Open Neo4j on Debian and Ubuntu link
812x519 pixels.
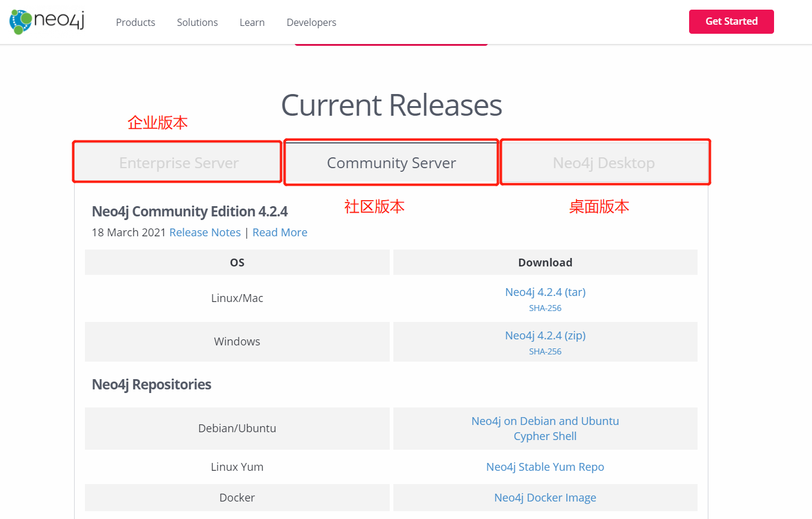tap(545, 421)
